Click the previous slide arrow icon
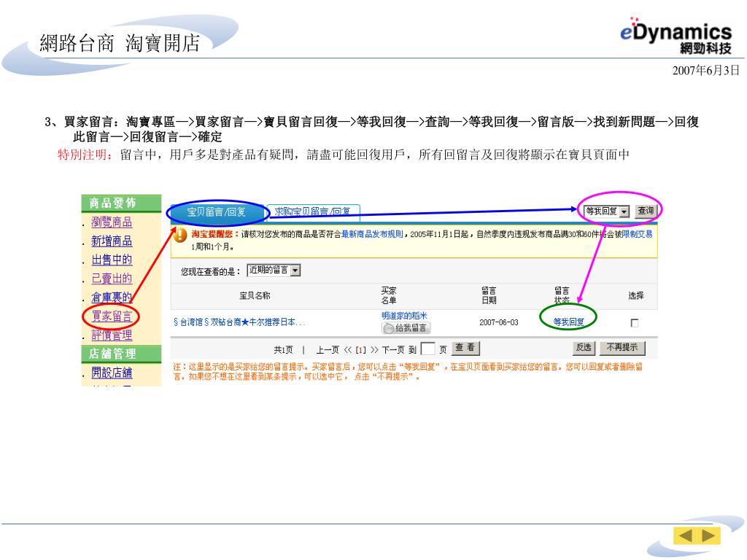747x560 pixels. [x=685, y=536]
